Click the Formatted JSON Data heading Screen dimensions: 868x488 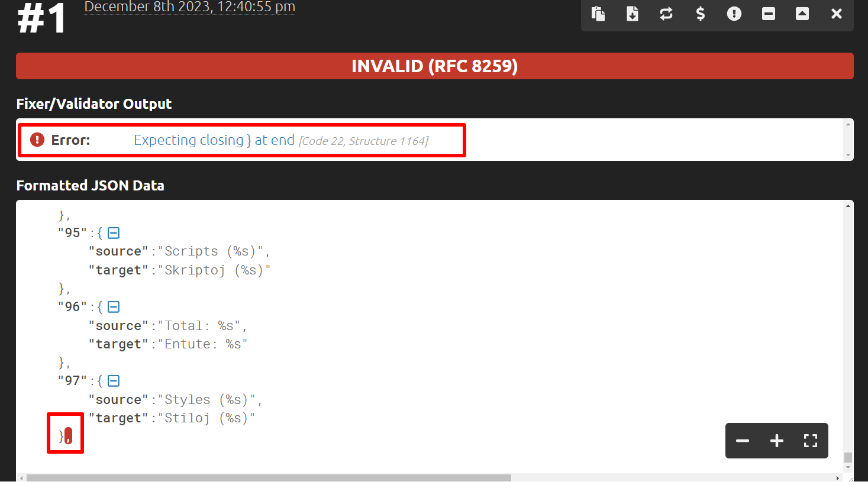click(x=90, y=186)
